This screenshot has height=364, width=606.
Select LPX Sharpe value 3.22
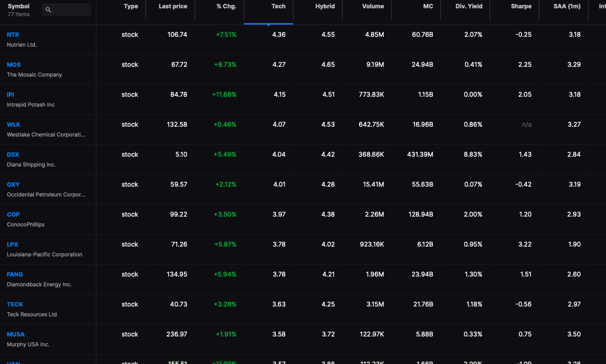[525, 245]
